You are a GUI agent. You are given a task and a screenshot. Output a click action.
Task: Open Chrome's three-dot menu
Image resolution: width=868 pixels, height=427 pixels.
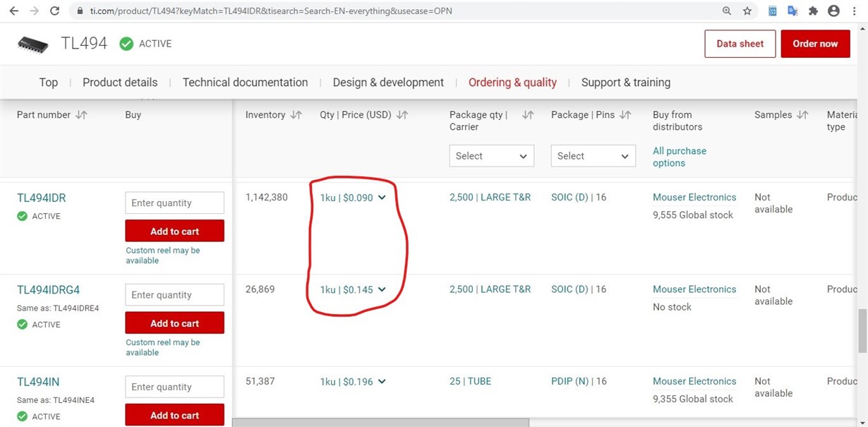855,11
